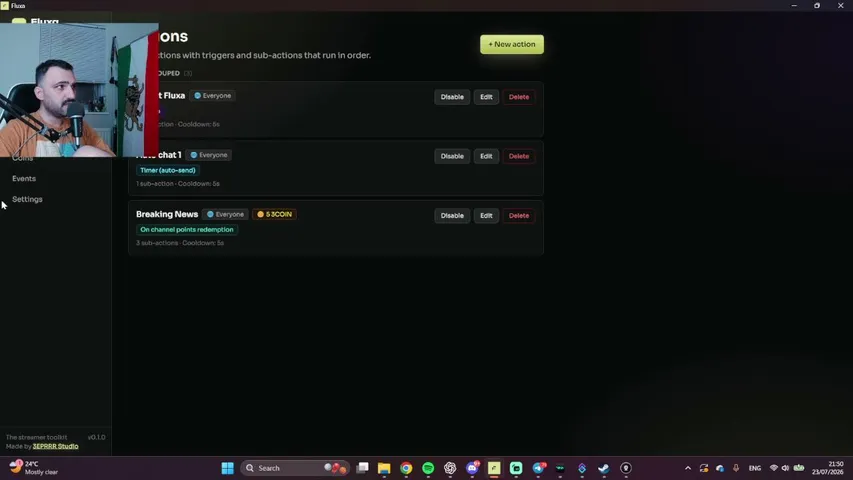Delete the Breaking News action

[x=518, y=216]
